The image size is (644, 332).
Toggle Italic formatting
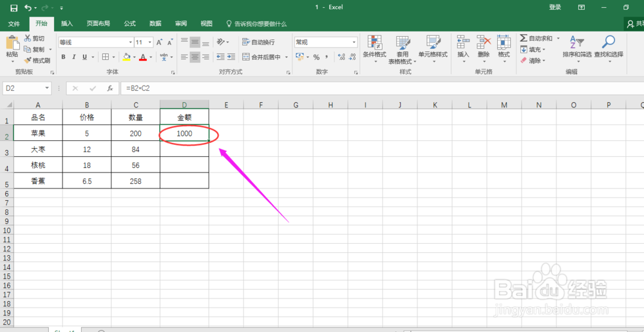pyautogui.click(x=74, y=57)
